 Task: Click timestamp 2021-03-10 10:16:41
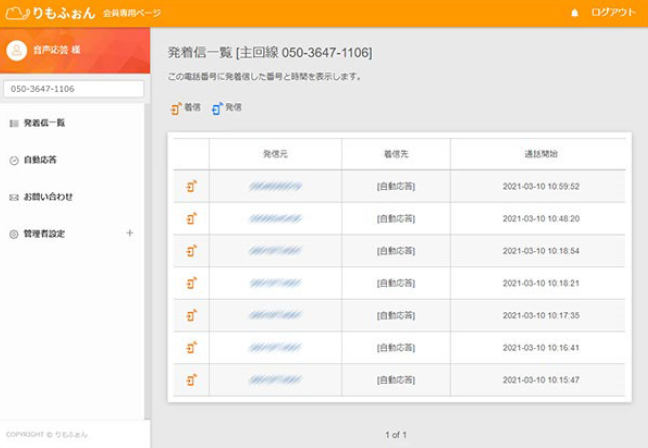pyautogui.click(x=541, y=348)
